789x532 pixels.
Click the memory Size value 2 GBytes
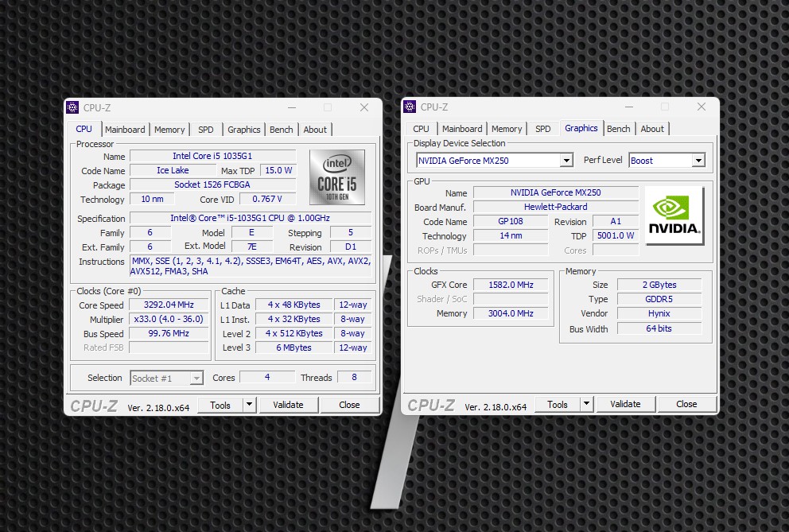pyautogui.click(x=659, y=285)
